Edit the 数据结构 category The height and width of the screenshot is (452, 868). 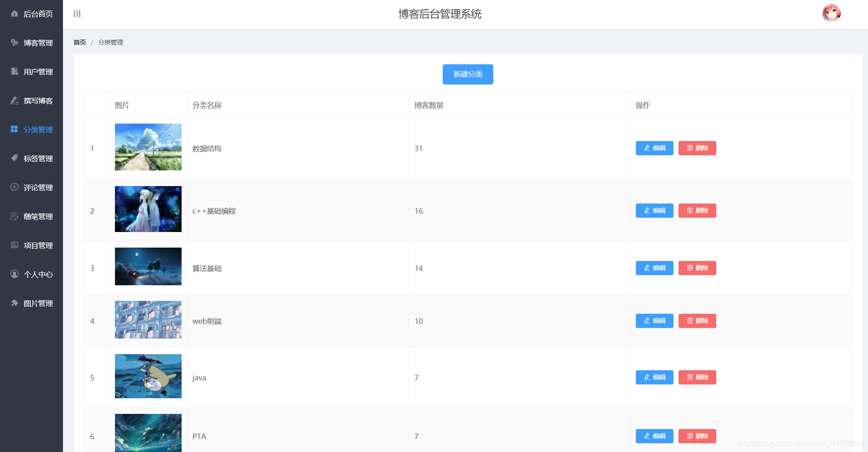coord(654,148)
